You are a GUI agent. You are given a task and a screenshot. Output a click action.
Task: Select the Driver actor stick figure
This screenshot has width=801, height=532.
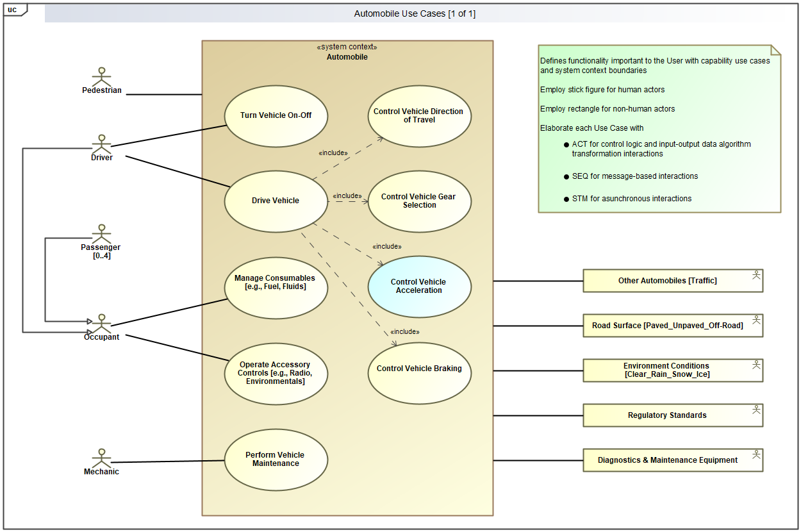coord(101,143)
